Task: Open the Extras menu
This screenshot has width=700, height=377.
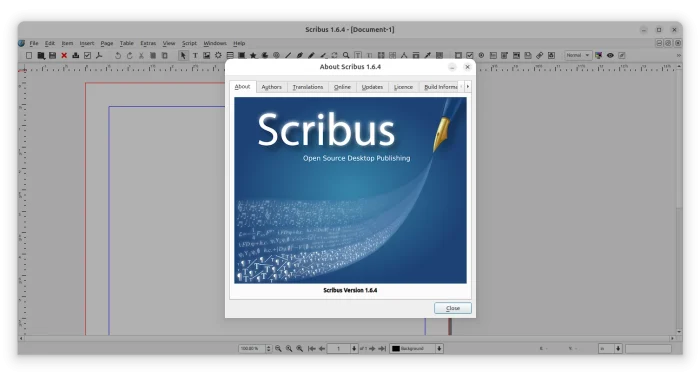Action: tap(148, 43)
